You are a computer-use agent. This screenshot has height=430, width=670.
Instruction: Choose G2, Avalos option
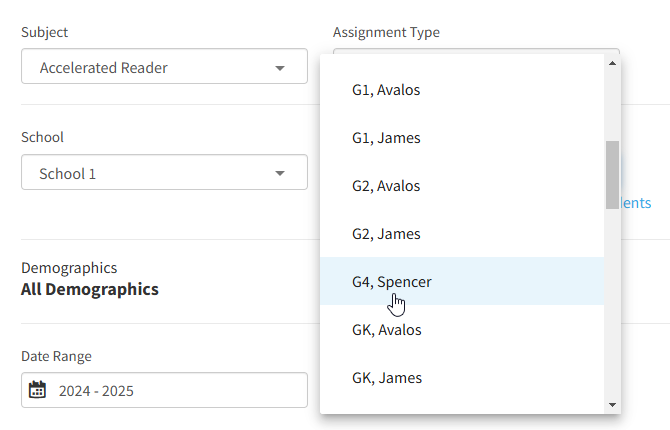tap(462, 186)
